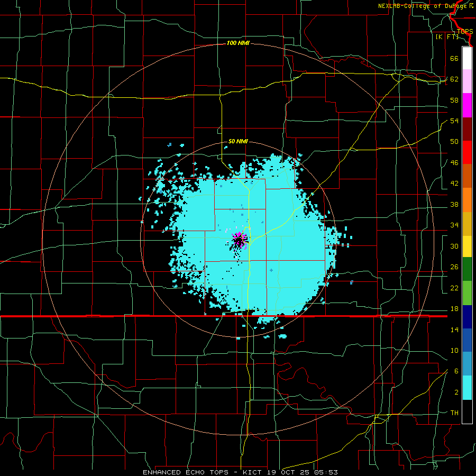Select the cyan legend swatch

467,388
